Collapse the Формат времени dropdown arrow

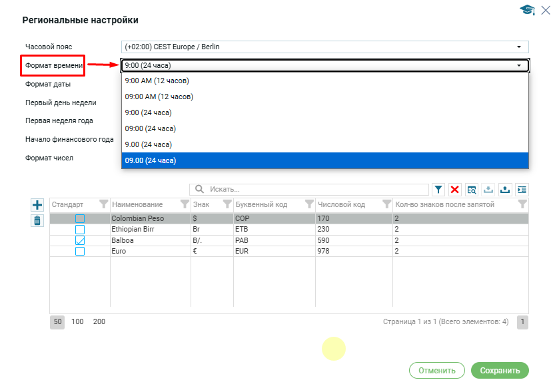518,65
